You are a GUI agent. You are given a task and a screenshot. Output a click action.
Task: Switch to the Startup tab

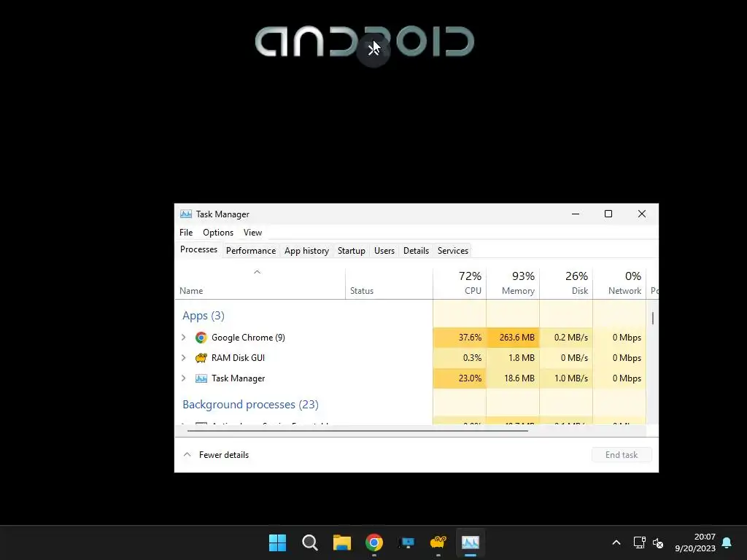click(x=352, y=251)
